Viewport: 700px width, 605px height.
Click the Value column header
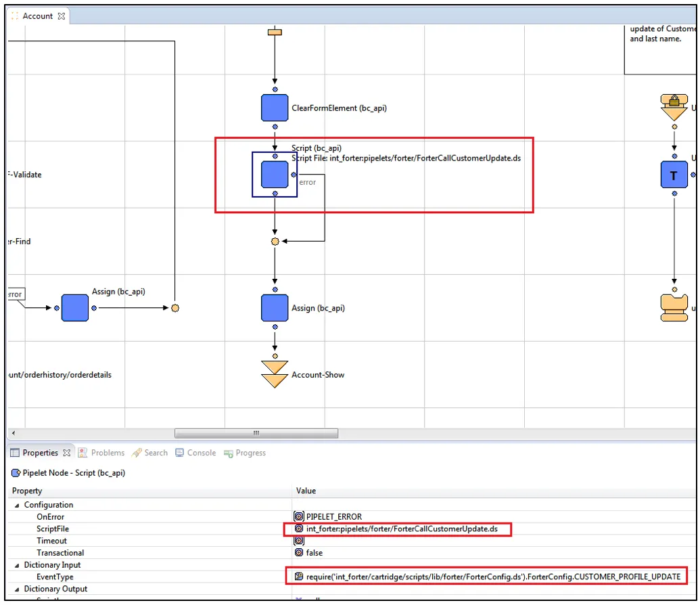[x=306, y=491]
